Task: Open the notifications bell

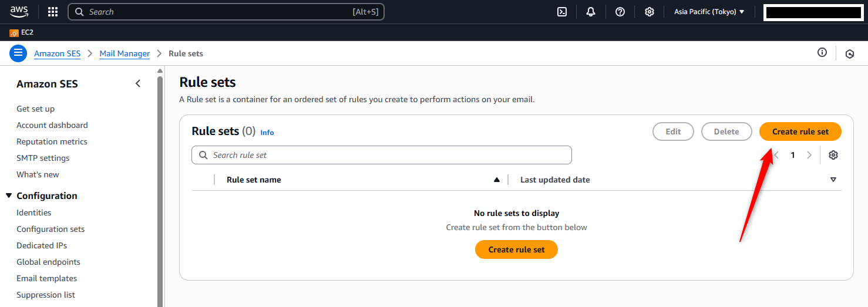Action: pos(591,12)
